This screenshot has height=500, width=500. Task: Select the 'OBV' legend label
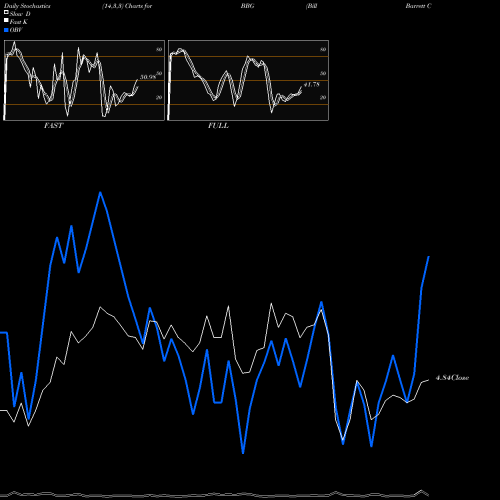16,30
